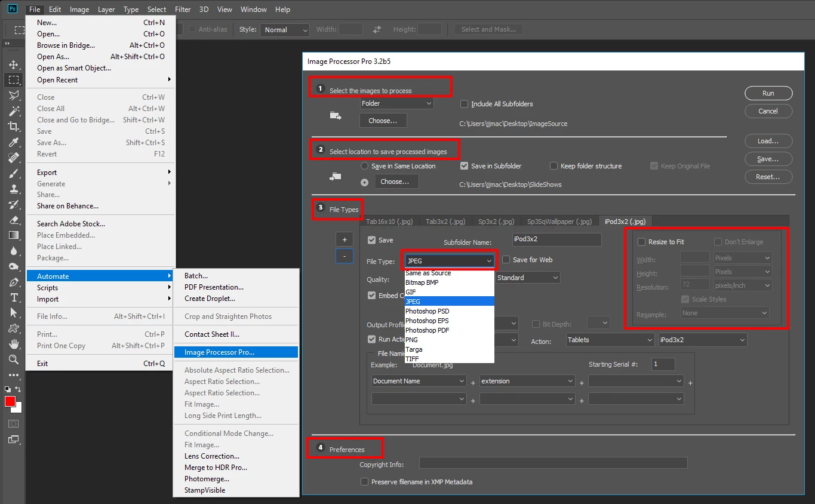Select the Hand tool

[13, 344]
